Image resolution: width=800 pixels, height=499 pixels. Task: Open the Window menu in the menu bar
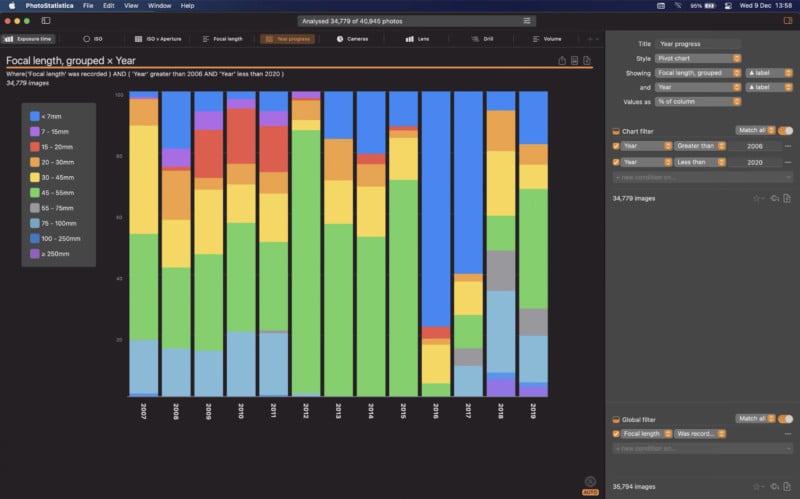pyautogui.click(x=158, y=6)
